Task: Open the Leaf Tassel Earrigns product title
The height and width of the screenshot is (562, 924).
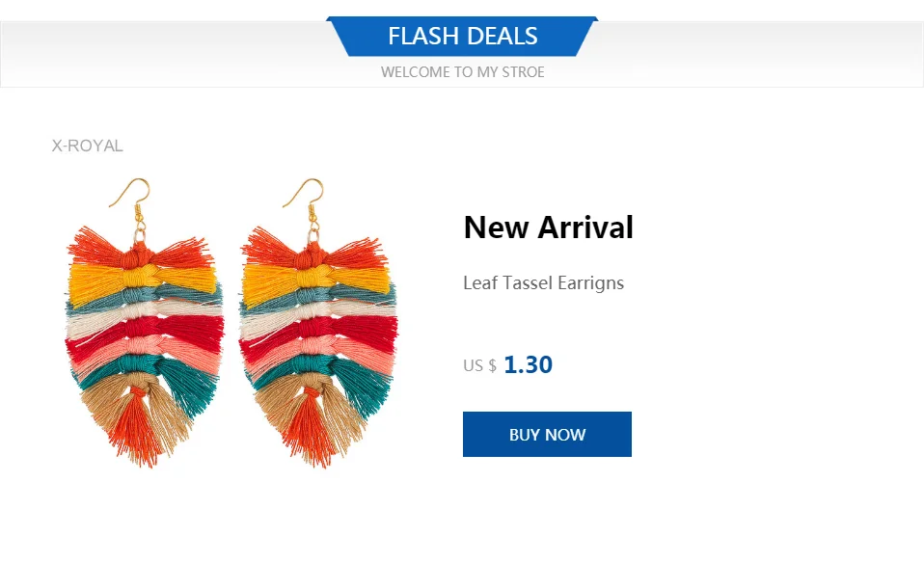Action: point(543,283)
